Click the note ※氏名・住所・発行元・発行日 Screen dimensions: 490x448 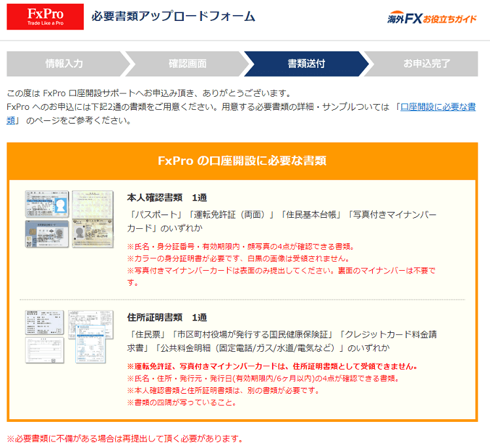coord(263,378)
